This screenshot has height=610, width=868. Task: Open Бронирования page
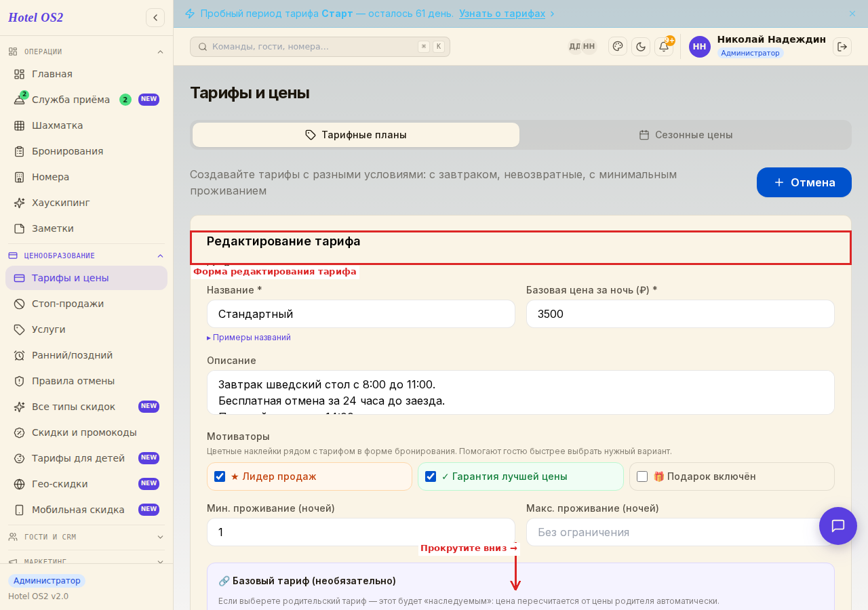click(x=86, y=151)
